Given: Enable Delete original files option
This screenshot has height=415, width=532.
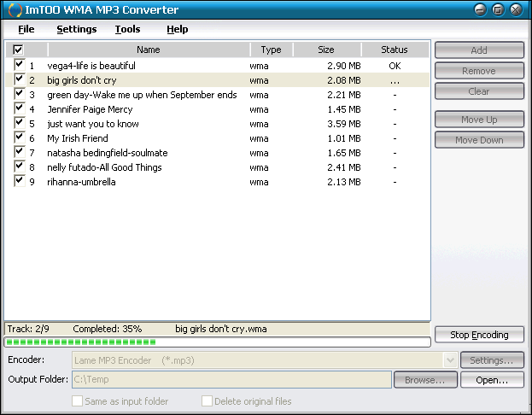Looking at the screenshot, I should pyautogui.click(x=207, y=401).
